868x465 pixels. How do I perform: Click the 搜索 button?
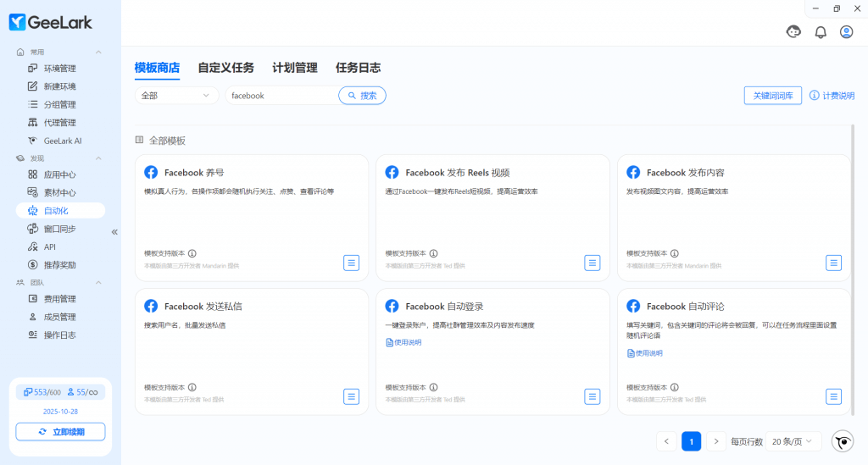[x=362, y=96]
